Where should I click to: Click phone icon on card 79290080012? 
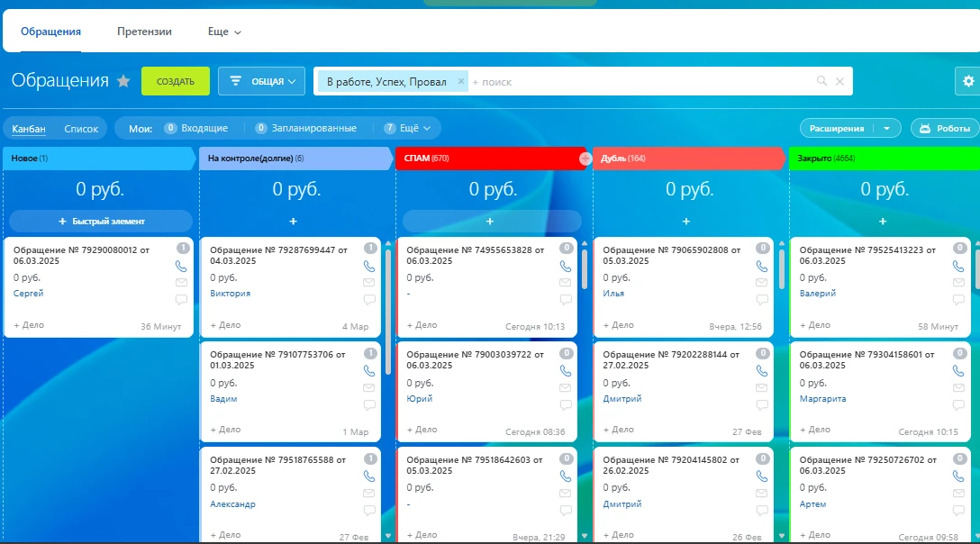coord(181,267)
